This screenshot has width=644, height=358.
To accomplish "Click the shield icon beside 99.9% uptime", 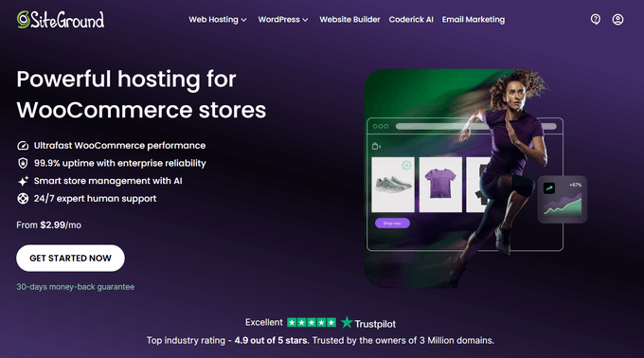I will (23, 164).
